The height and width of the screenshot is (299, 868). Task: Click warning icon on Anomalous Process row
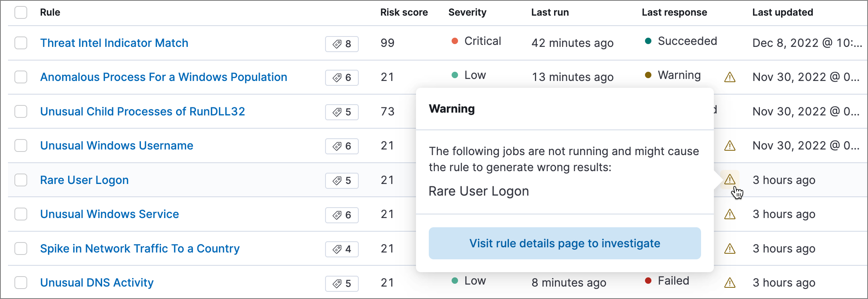pyautogui.click(x=729, y=77)
